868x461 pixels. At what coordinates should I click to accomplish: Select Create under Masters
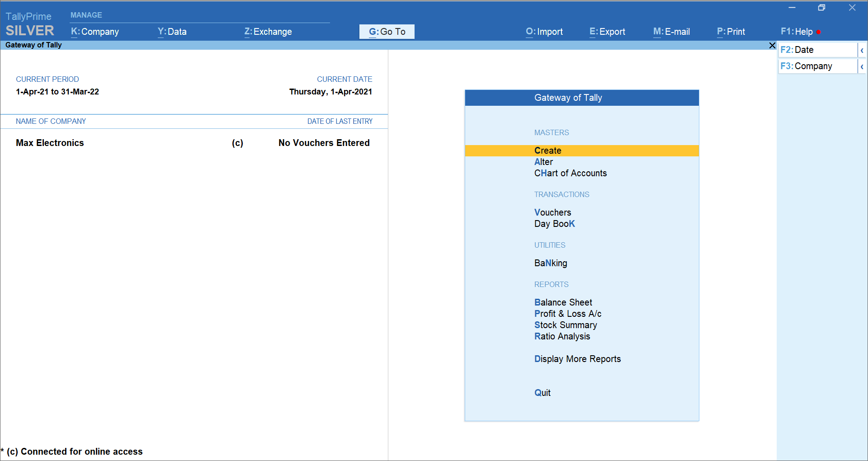[547, 151]
